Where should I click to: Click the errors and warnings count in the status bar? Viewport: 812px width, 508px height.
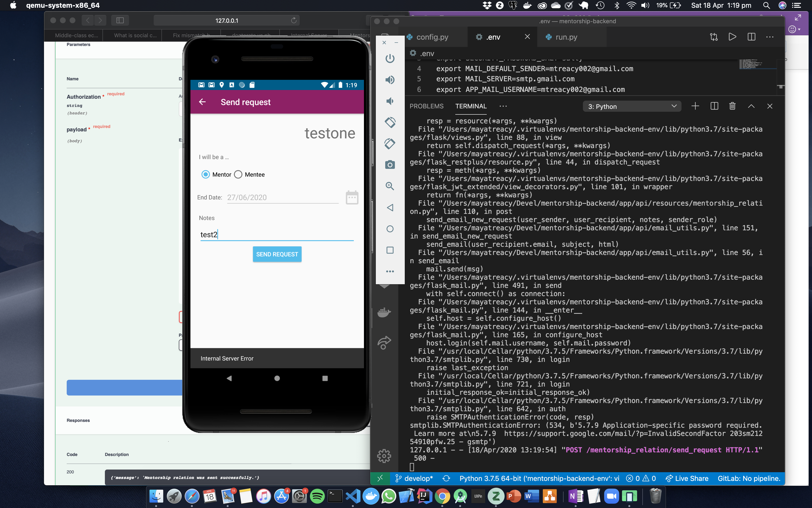point(641,478)
